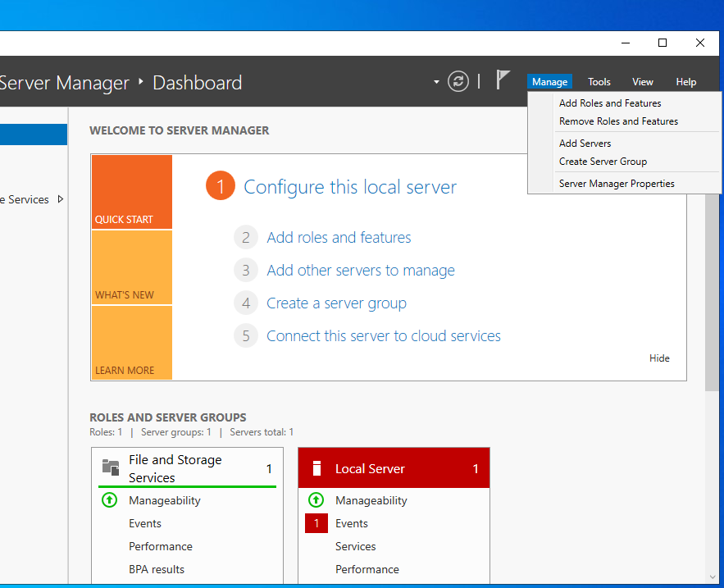Click the red Events alert badge in Local Server
The height and width of the screenshot is (588, 724).
click(316, 523)
